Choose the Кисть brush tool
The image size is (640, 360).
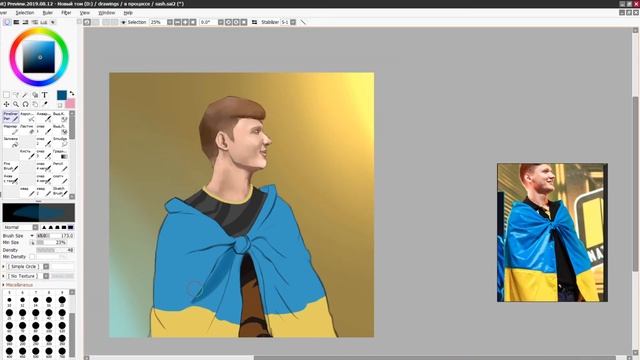pos(27,154)
